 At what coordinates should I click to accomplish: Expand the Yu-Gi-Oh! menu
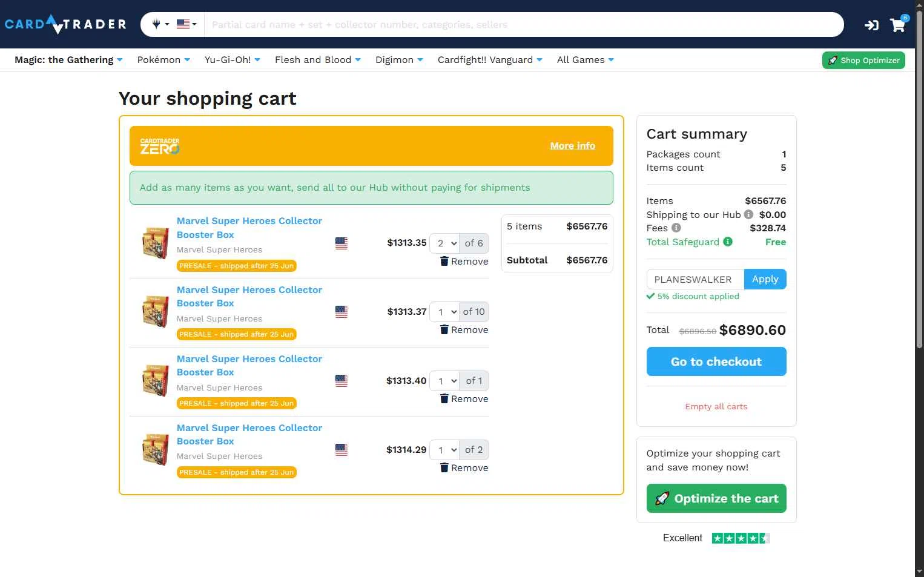(x=233, y=59)
